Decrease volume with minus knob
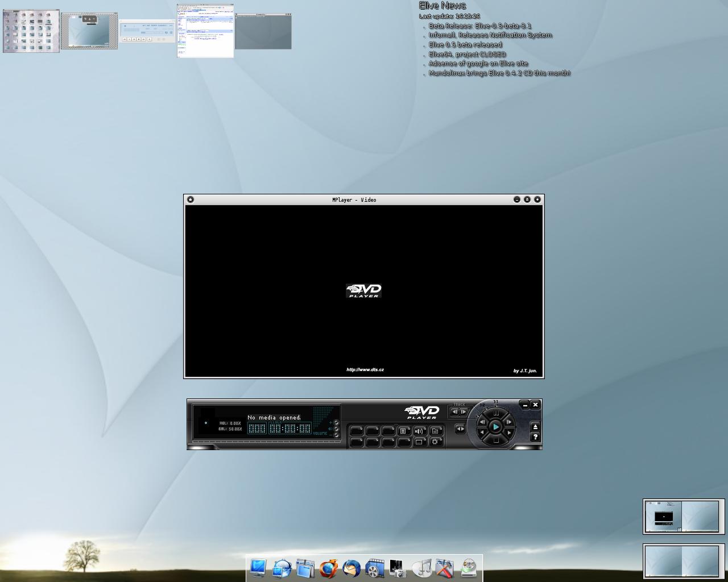This screenshot has height=582, width=728. click(x=336, y=435)
